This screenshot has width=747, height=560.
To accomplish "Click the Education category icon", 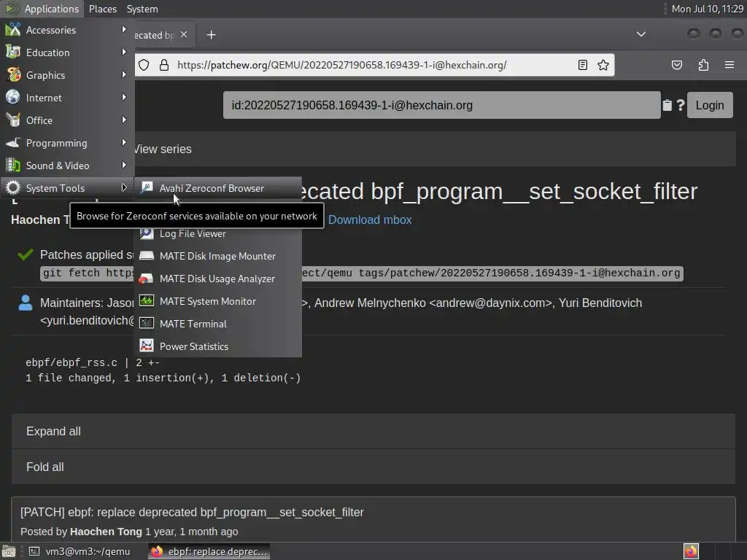I will pos(13,52).
